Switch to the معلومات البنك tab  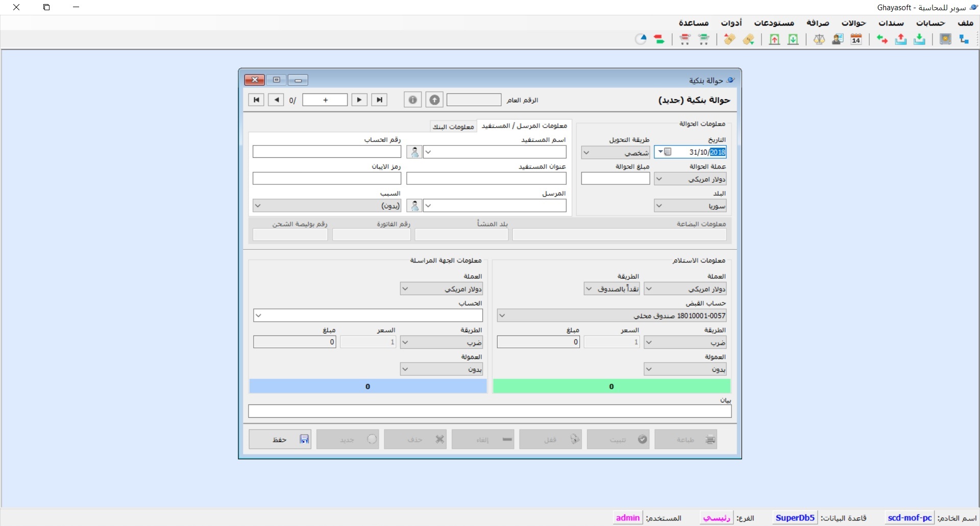(453, 127)
